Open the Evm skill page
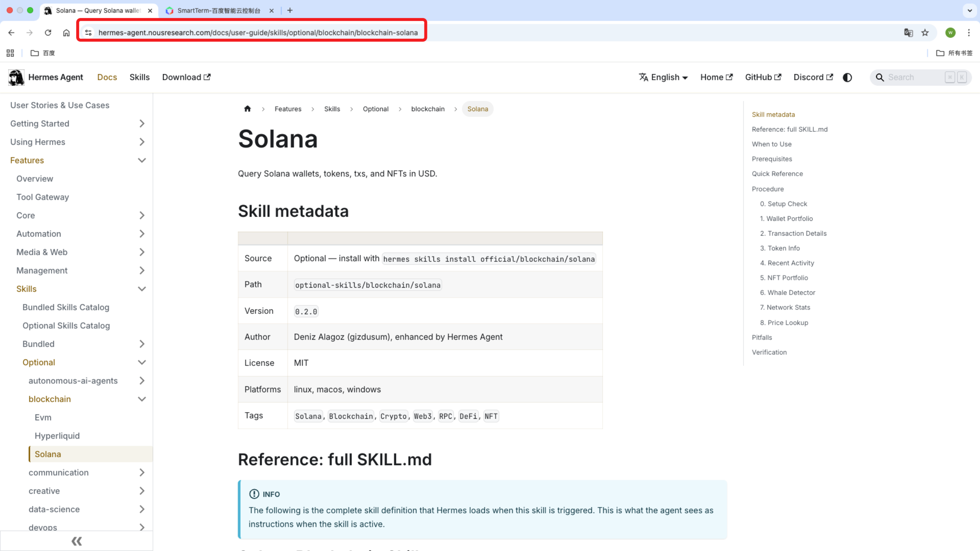Image resolution: width=980 pixels, height=551 pixels. coord(43,418)
